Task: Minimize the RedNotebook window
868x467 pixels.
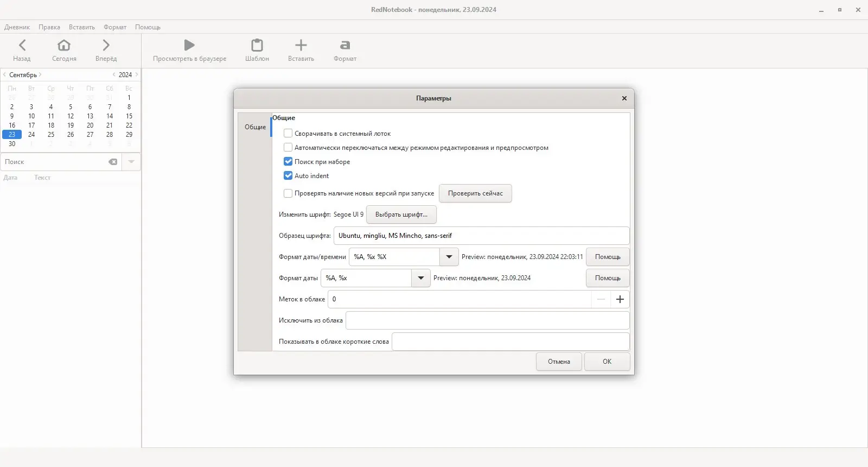Action: [821, 10]
